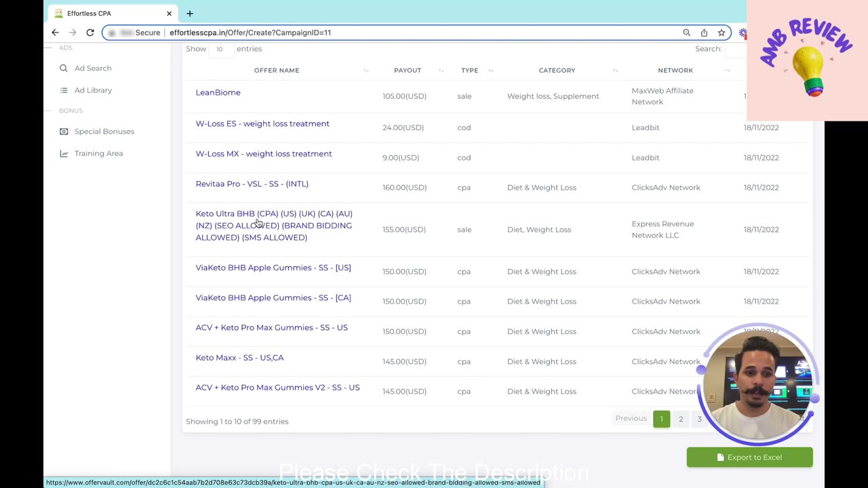Click the share icon in address bar
The height and width of the screenshot is (488, 868).
coord(704,33)
